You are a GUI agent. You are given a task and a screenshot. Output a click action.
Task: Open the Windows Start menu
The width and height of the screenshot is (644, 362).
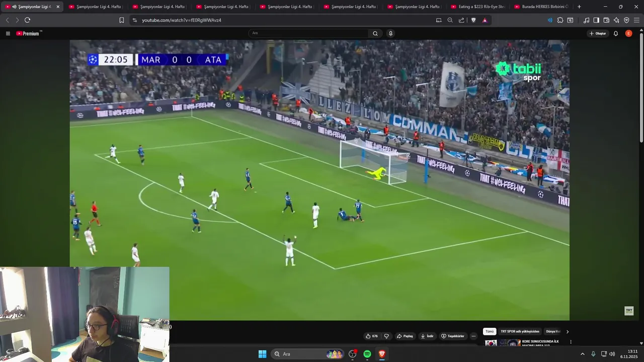(x=262, y=354)
